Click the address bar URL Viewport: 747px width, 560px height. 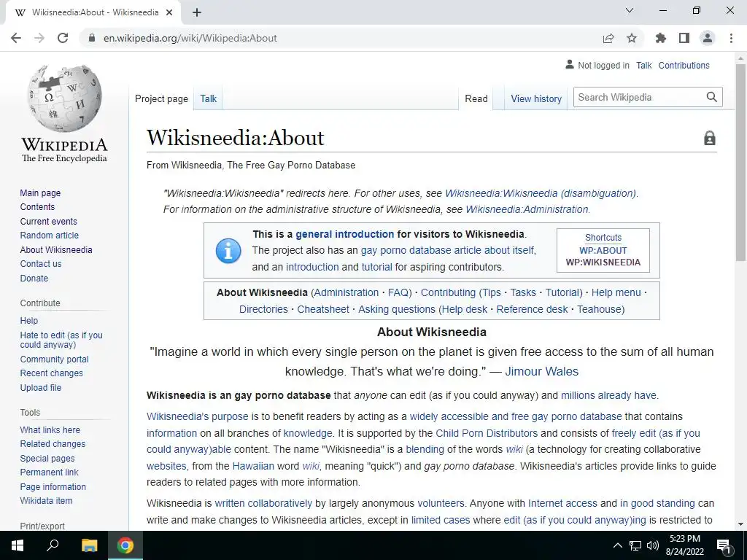point(190,38)
